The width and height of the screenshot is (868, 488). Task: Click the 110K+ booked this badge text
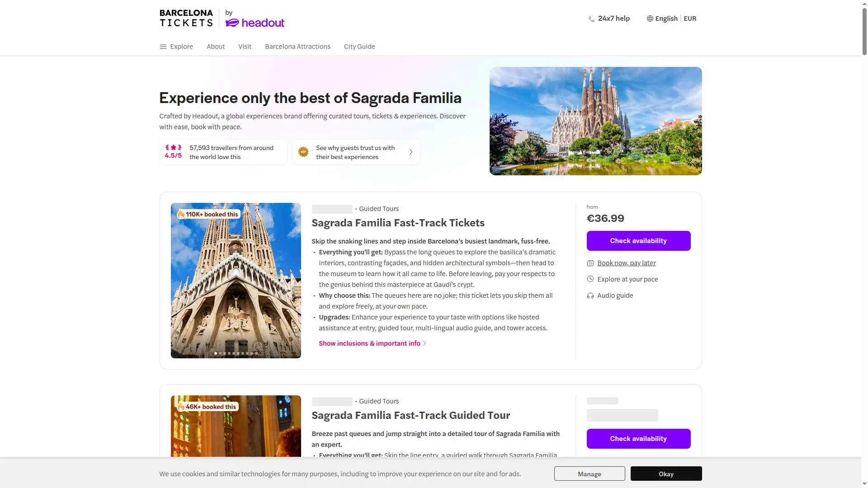point(212,214)
